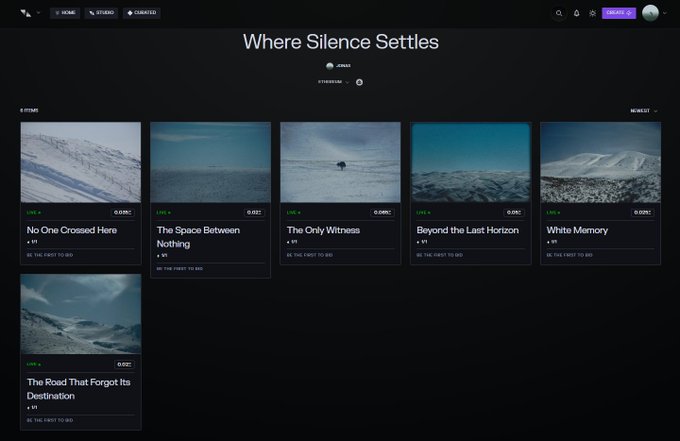Open The Only Witness artwork thumbnail
Screen dimensions: 680x441
tap(340, 162)
